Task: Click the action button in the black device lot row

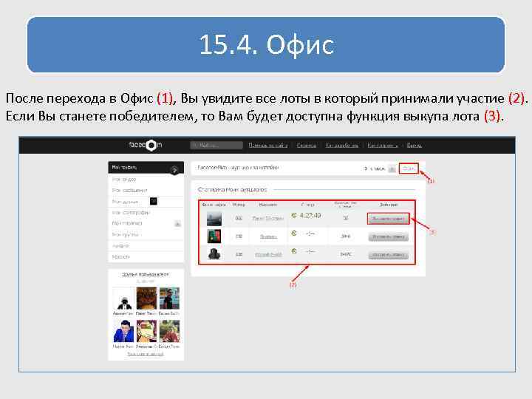Action: point(389,254)
